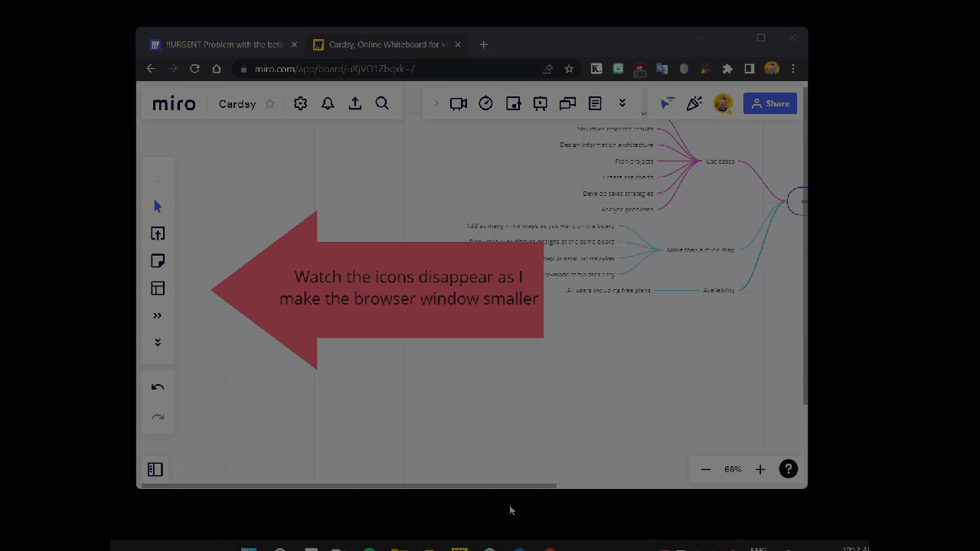
Task: Share this page icon in address bar
Action: coord(547,69)
